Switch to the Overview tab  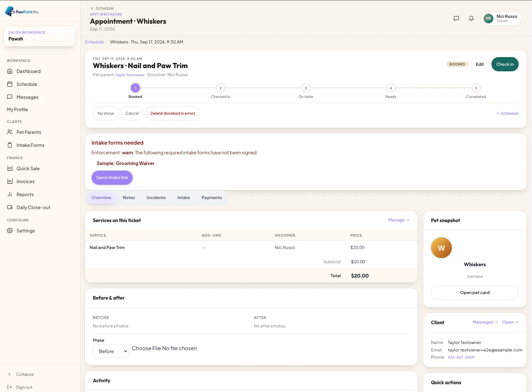(x=101, y=197)
